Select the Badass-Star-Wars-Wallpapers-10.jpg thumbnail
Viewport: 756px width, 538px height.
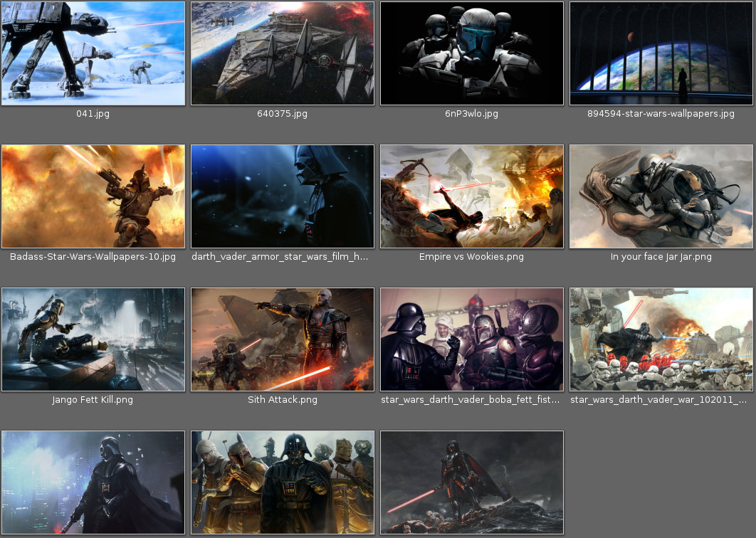[93, 196]
